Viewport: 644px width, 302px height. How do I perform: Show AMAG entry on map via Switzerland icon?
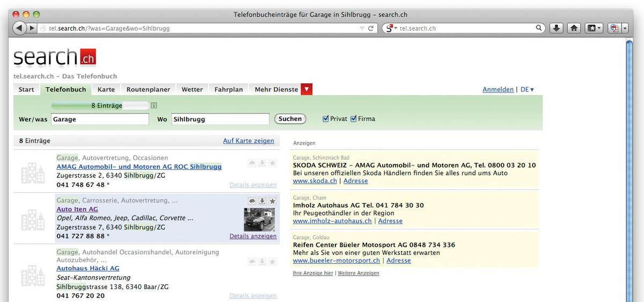[252, 163]
